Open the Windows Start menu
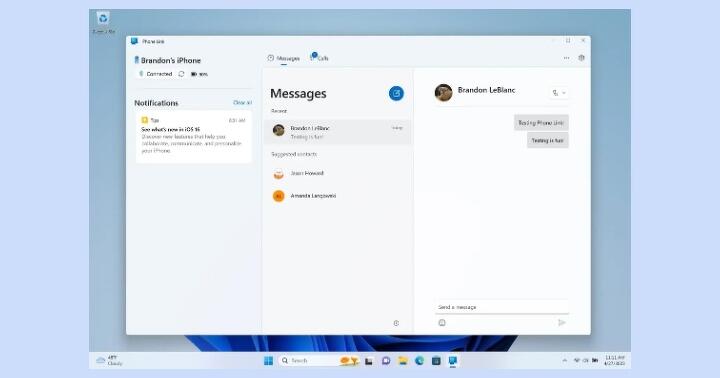This screenshot has width=720, height=378. pos(269,361)
